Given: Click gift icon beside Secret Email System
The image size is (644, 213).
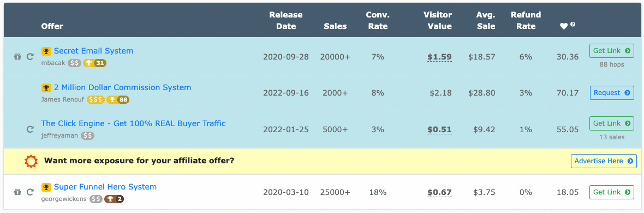Looking at the screenshot, I should [x=17, y=57].
